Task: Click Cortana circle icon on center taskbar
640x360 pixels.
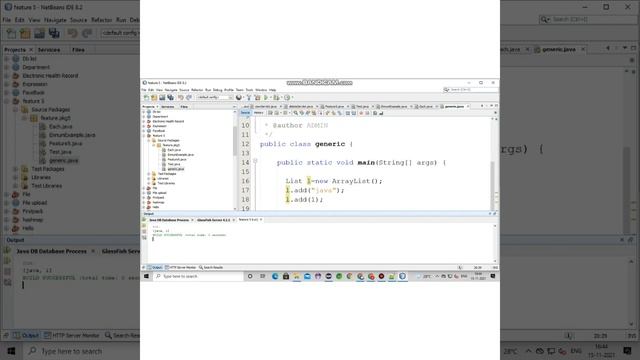Action: (250, 276)
